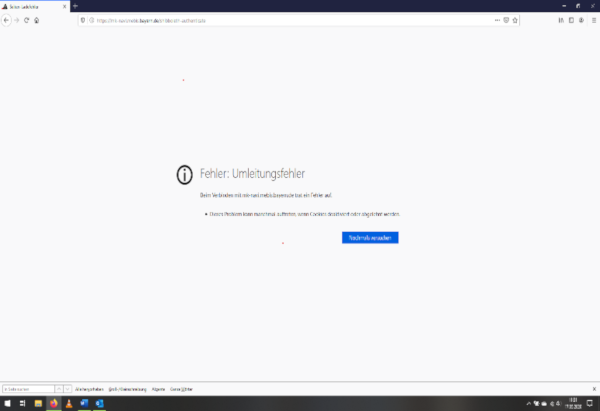Open the Windows Start menu
The width and height of the screenshot is (600, 411).
tap(7, 403)
